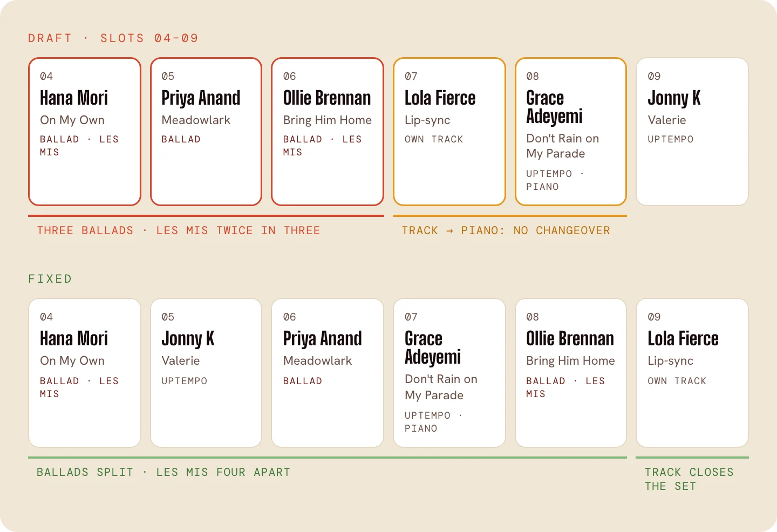
Task: Click 'Track → Piano: no changeover' note
Action: click(x=506, y=230)
